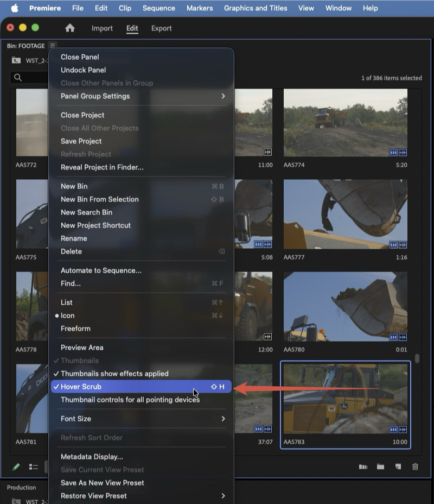This screenshot has height=504, width=434.
Task: Open the Apple menu
Action: click(15, 8)
